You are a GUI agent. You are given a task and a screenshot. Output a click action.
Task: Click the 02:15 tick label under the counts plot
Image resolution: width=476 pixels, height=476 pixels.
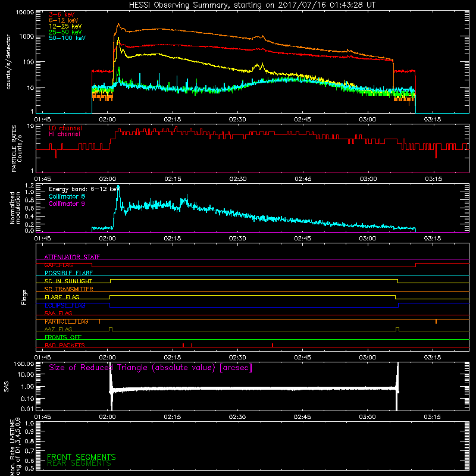tap(172, 120)
